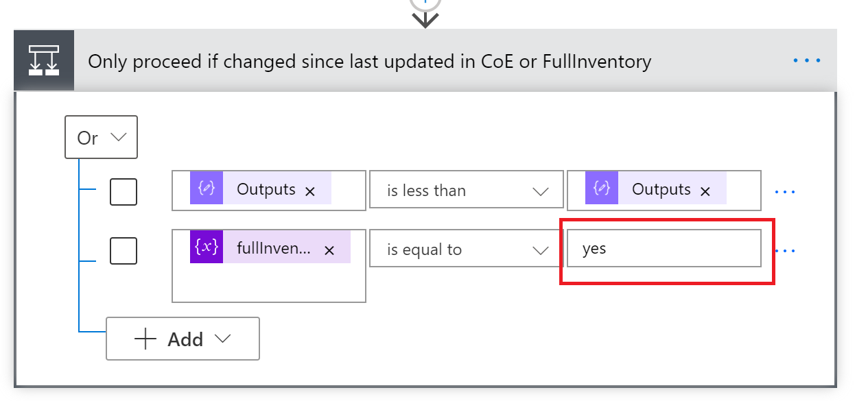Remove the Outputs token from the right value field
The image size is (868, 401).
point(705,191)
